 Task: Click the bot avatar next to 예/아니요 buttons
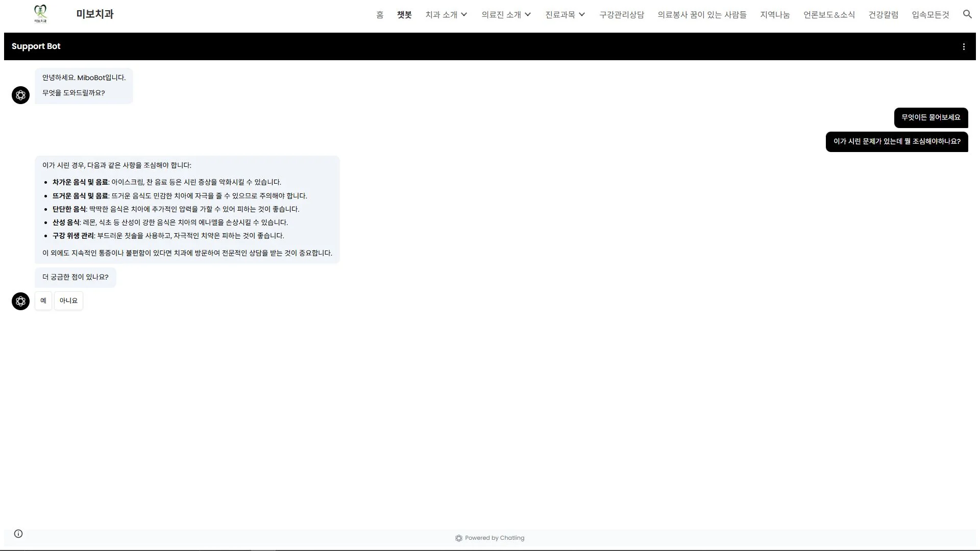[20, 301]
